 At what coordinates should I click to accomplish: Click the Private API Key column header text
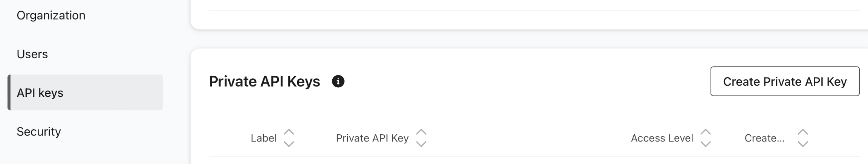pyautogui.click(x=372, y=138)
